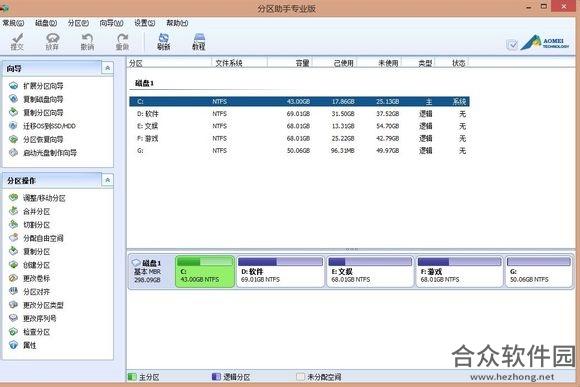Sort by the 分区 column header
The width and height of the screenshot is (580, 387).
[169, 63]
